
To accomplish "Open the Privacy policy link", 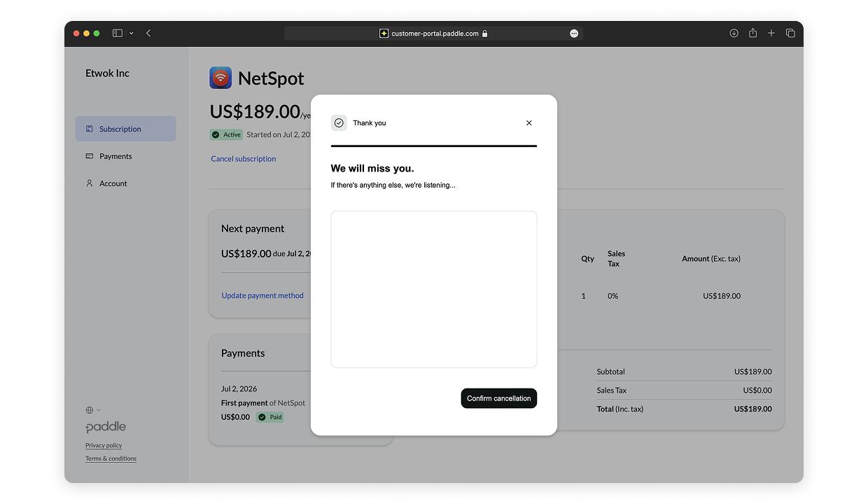I will click(104, 445).
